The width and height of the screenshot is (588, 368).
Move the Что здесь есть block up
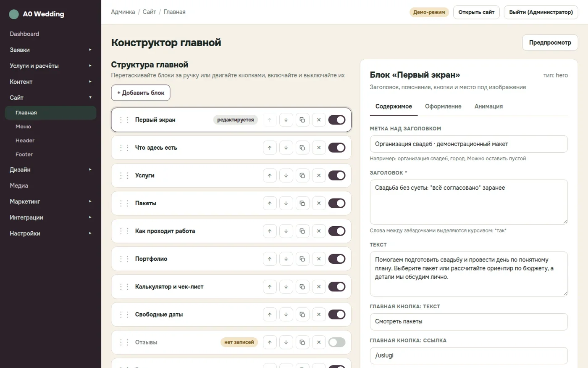[x=270, y=148]
